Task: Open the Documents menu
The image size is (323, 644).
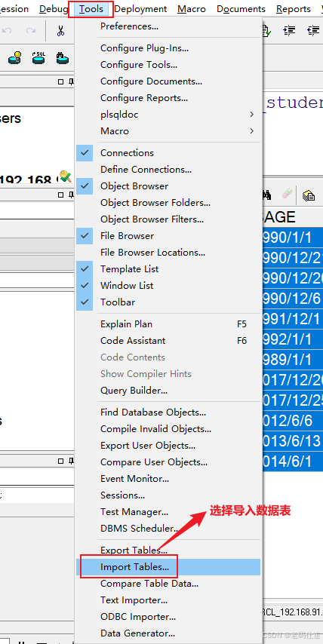Action: tap(241, 8)
